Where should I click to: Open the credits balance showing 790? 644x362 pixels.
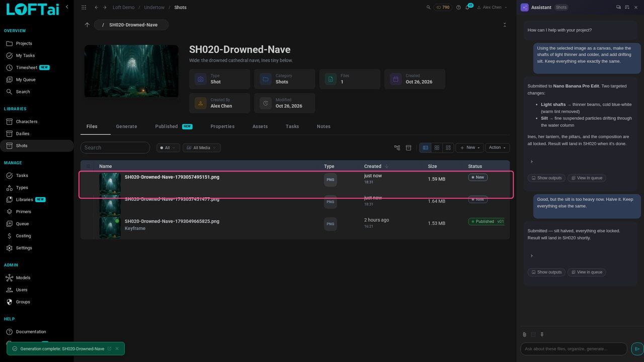coord(443,8)
